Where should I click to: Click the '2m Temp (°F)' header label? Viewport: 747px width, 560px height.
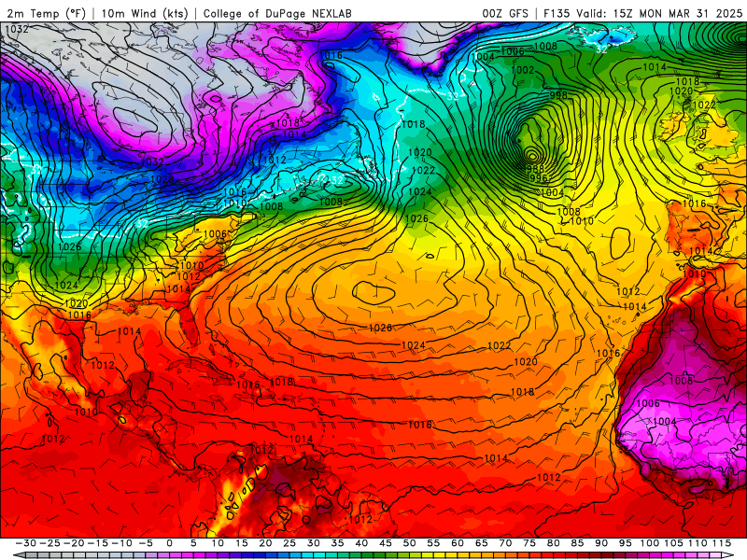(x=46, y=13)
